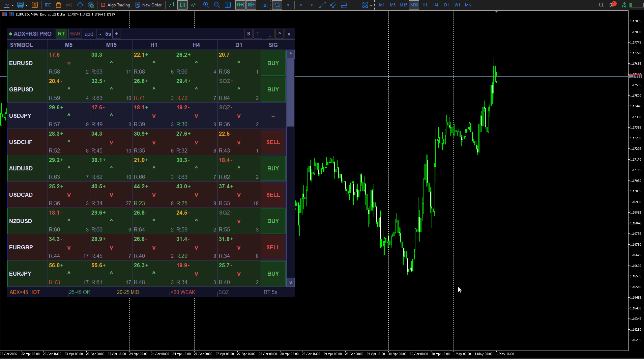Viewport: 644px width, 359px height.
Task: Open the chart type dropdown arrow
Action: tap(12, 5)
